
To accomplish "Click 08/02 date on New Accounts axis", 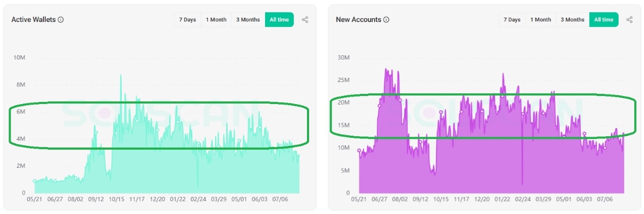I will point(400,199).
